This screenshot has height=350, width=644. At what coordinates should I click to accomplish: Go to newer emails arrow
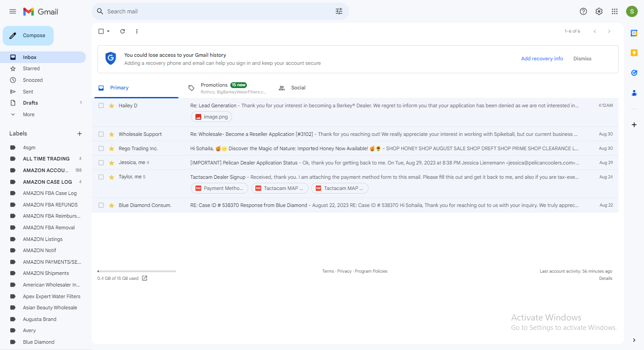click(x=595, y=31)
